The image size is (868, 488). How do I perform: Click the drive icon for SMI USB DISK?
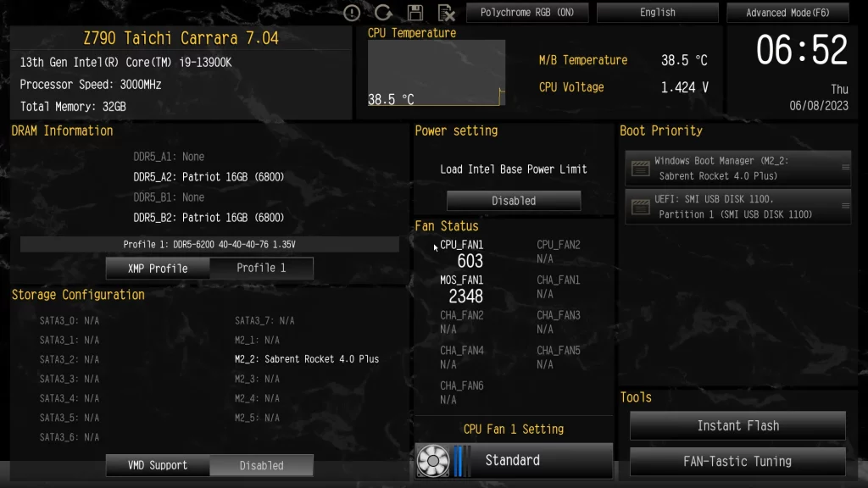pyautogui.click(x=641, y=207)
